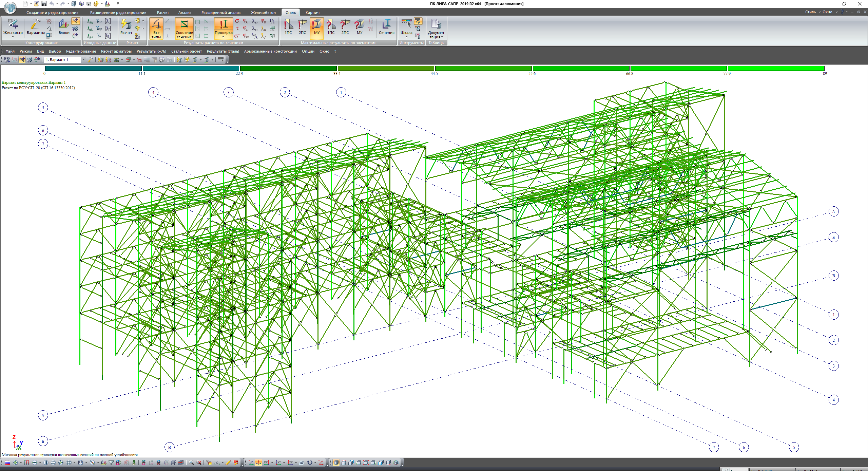
Task: Click the filter funnel icon in bottom toolbar
Action: click(111, 463)
